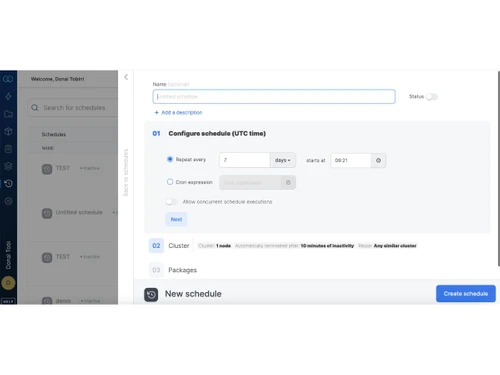The width and height of the screenshot is (500, 375).
Task: Open the stacked layers sidebar icon
Action: (8, 166)
